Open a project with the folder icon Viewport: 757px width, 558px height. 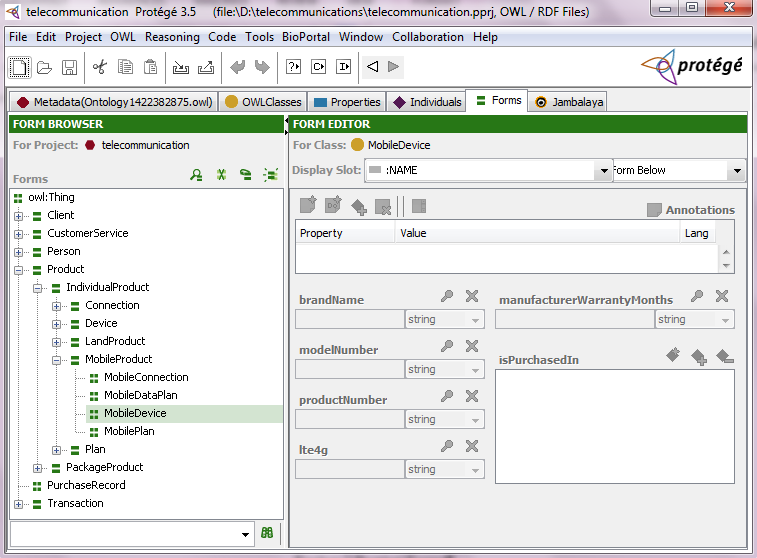click(44, 67)
